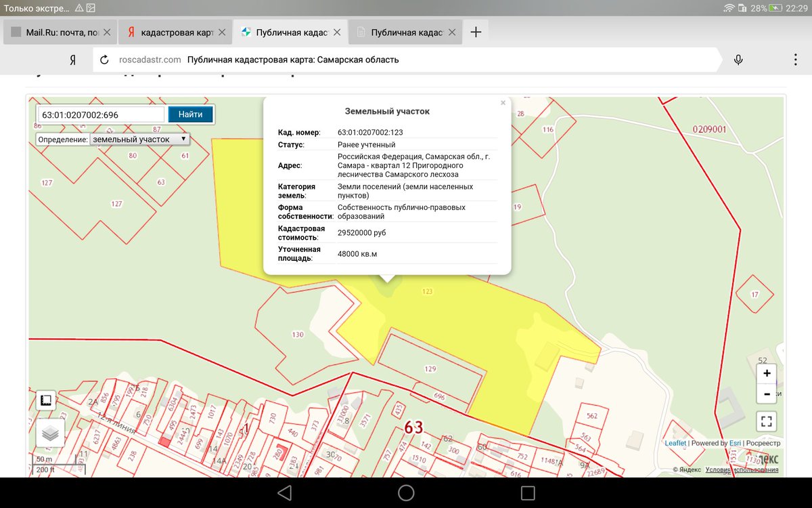Viewport: 812px width, 508px height.
Task: Click the Найти search button
Action: [x=190, y=114]
